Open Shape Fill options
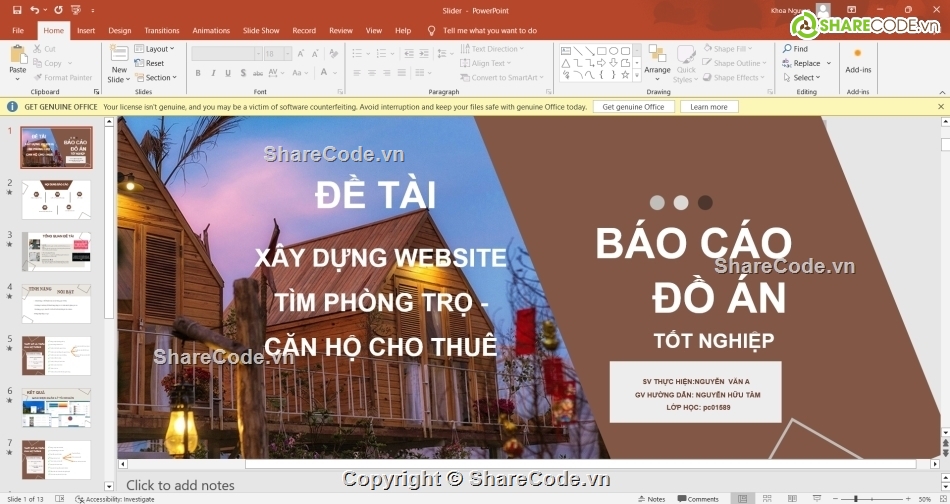Screen dimensions: 950x504 click(728, 48)
